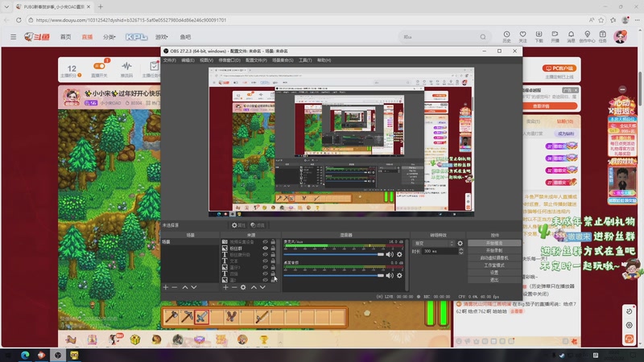
Task: Toggle lock on 粉丝牌升级 source
Action: pos(273,254)
